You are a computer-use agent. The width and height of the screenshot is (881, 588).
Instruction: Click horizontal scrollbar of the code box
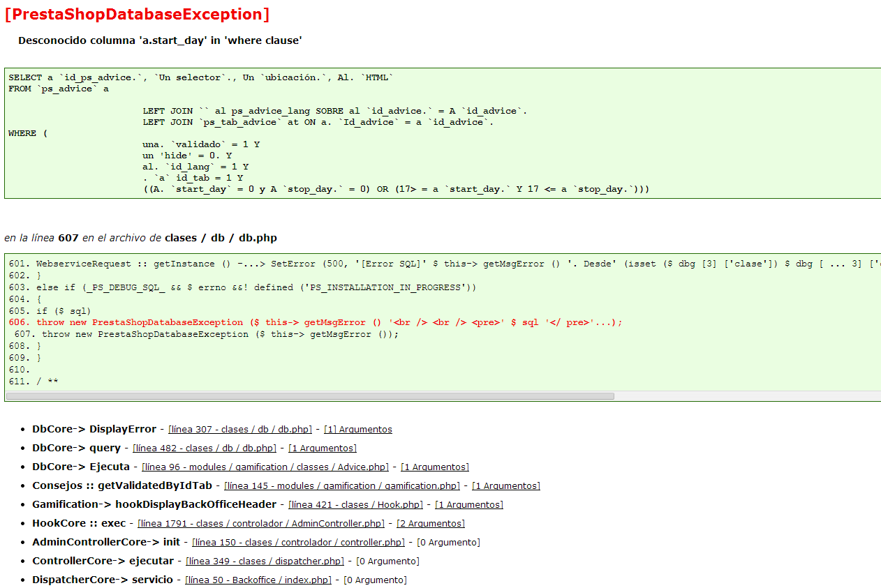pos(310,396)
